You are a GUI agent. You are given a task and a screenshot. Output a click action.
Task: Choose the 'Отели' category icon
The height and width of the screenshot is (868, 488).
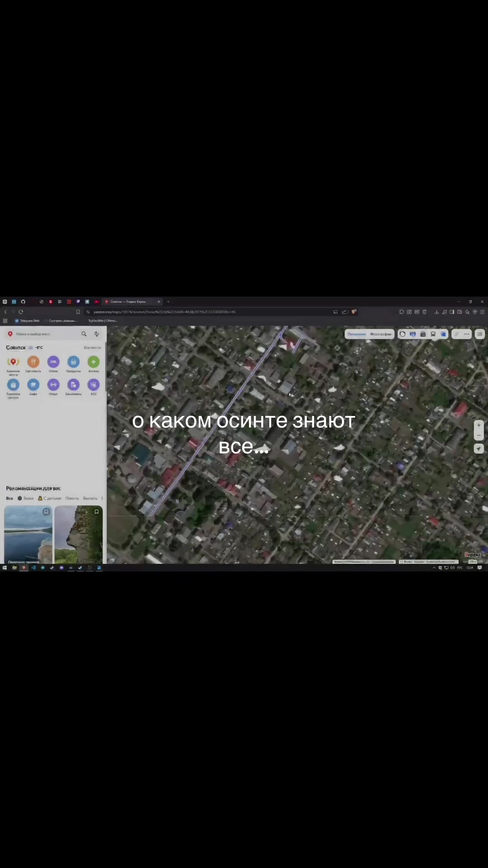click(x=53, y=362)
